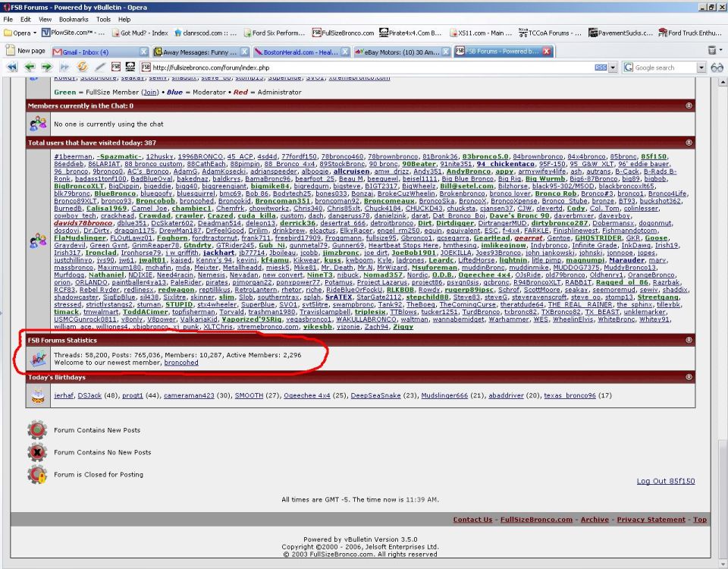Open the Bookmarks menu
The image size is (728, 569).
(74, 20)
